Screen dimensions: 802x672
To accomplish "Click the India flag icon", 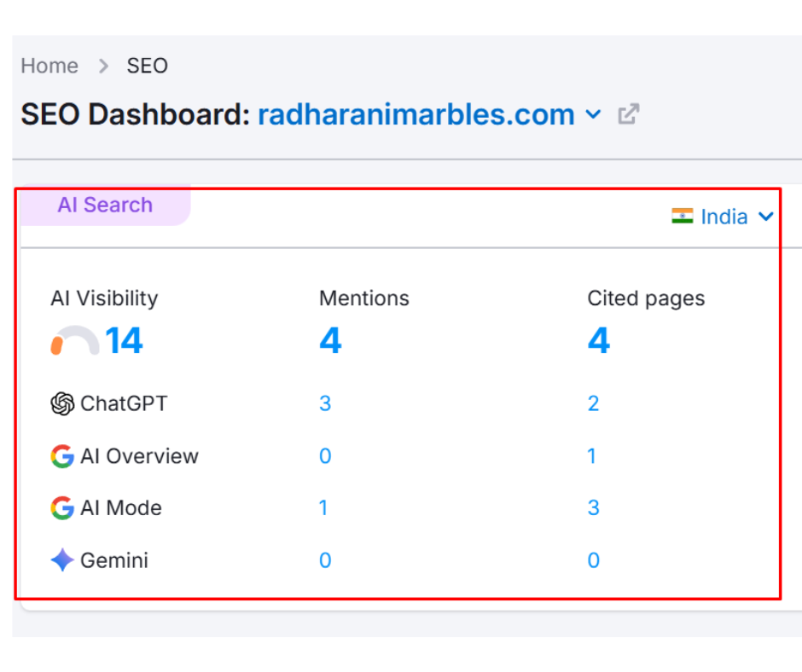I will click(683, 216).
